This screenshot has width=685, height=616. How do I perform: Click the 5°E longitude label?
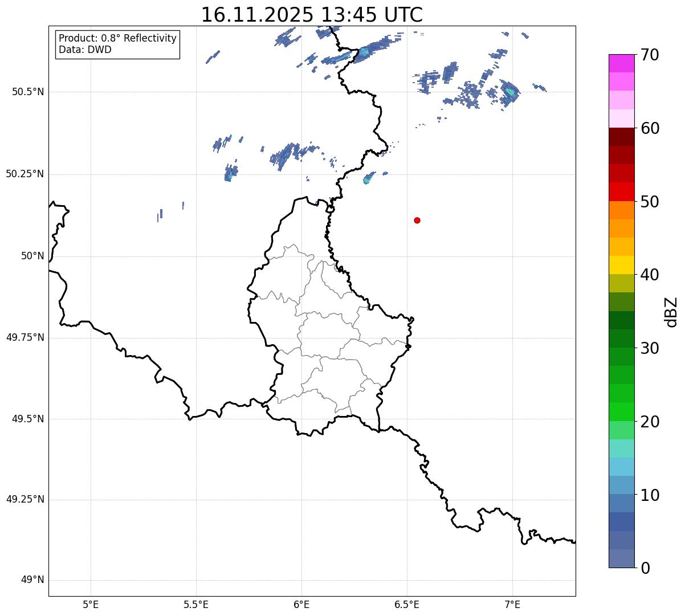pos(91,604)
